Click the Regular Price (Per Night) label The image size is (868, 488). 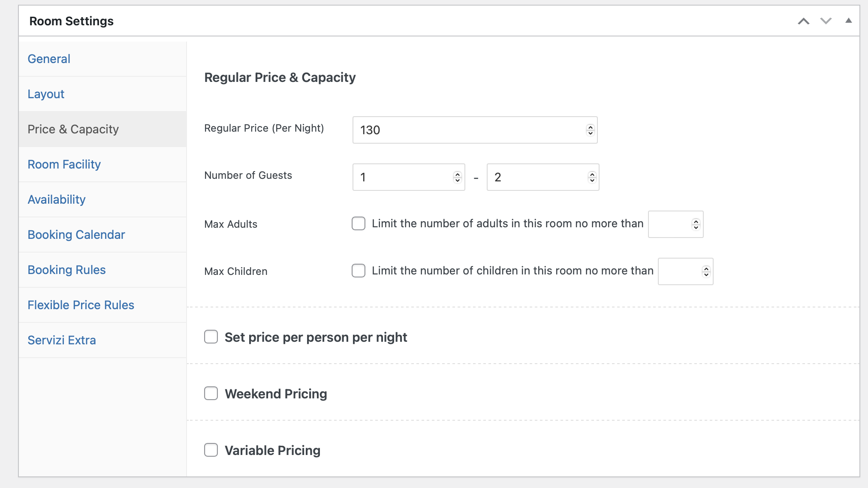click(x=264, y=128)
